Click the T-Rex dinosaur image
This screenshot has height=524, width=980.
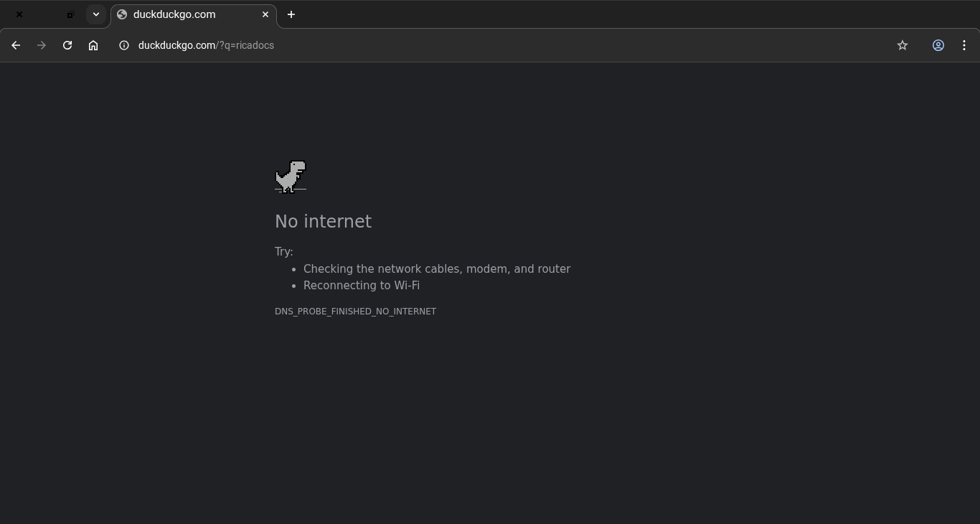point(291,177)
